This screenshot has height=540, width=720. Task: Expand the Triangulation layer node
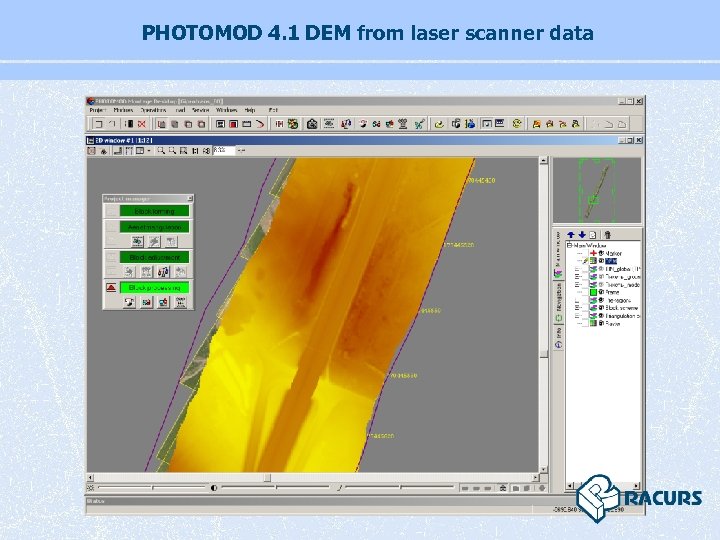click(x=577, y=315)
